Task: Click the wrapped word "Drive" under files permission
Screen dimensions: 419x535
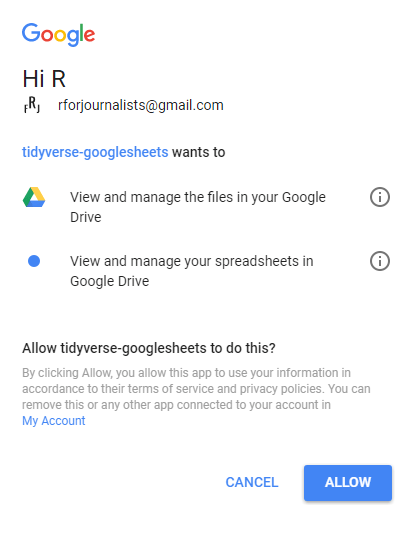Action: [86, 217]
